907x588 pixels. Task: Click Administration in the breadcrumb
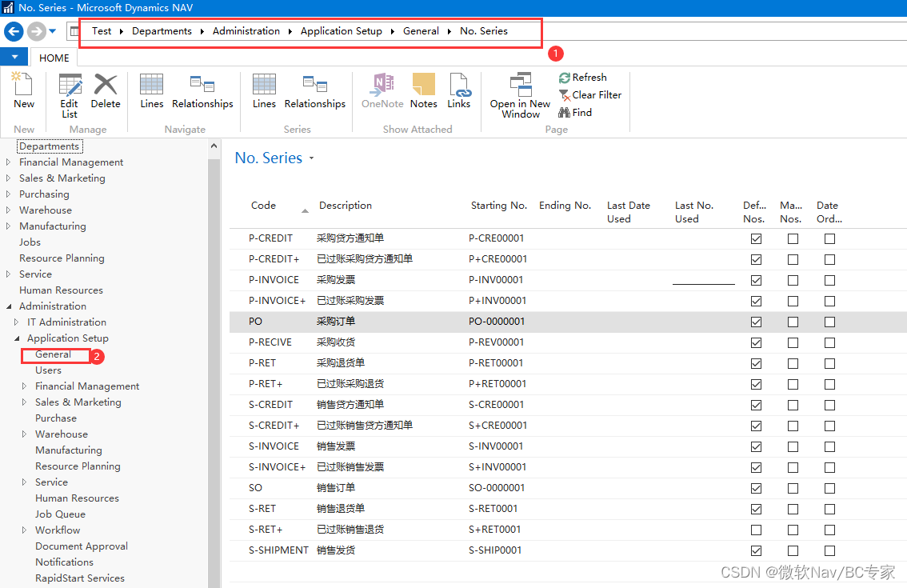(246, 31)
